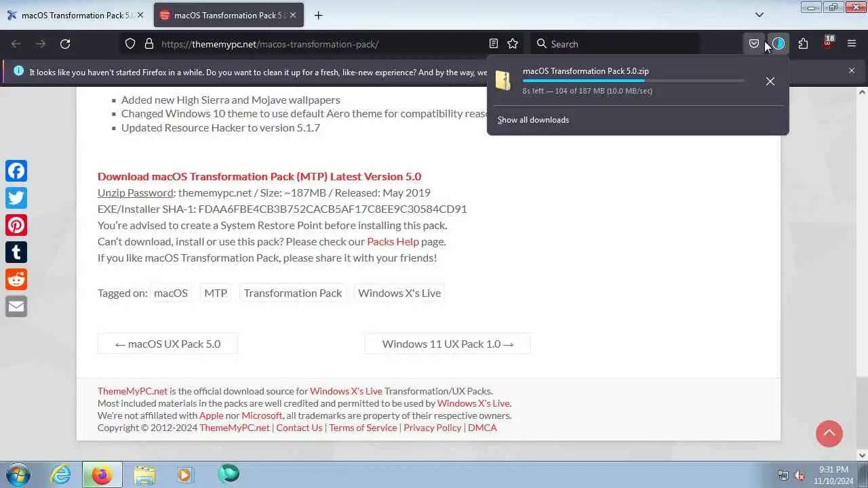Screen dimensions: 868x488
Task: Click the forward navigation arrow
Action: tap(41, 44)
